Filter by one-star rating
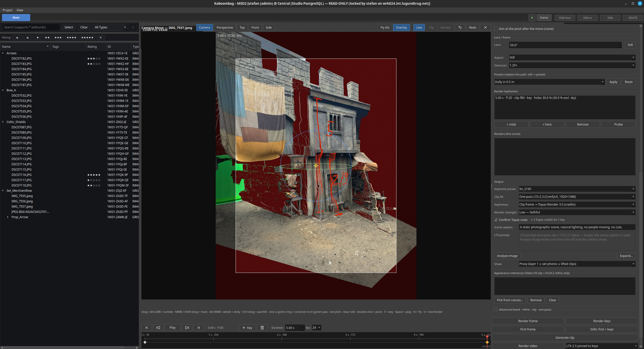 [37, 37]
